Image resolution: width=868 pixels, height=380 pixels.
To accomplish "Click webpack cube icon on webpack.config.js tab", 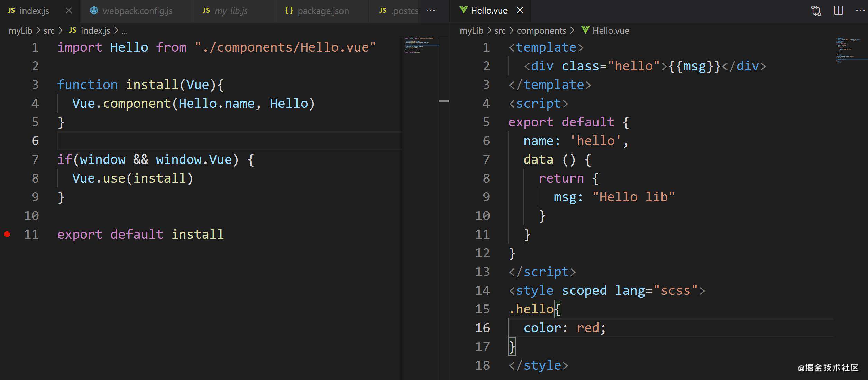I will tap(94, 10).
